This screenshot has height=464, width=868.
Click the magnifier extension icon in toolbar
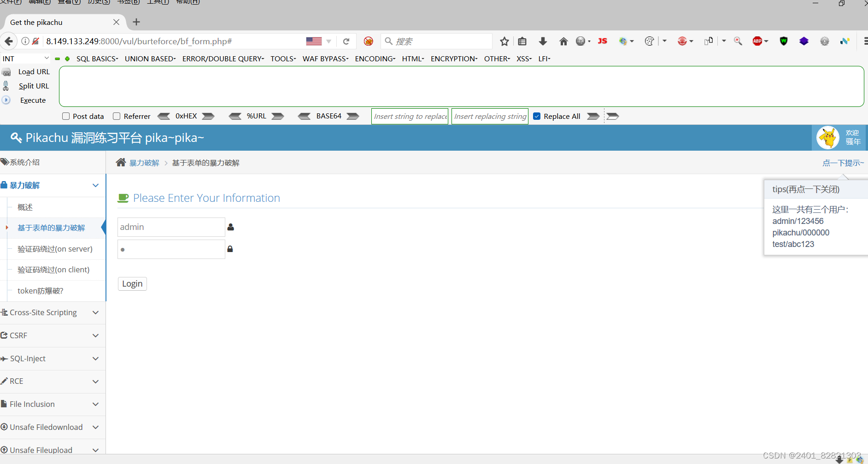click(738, 41)
